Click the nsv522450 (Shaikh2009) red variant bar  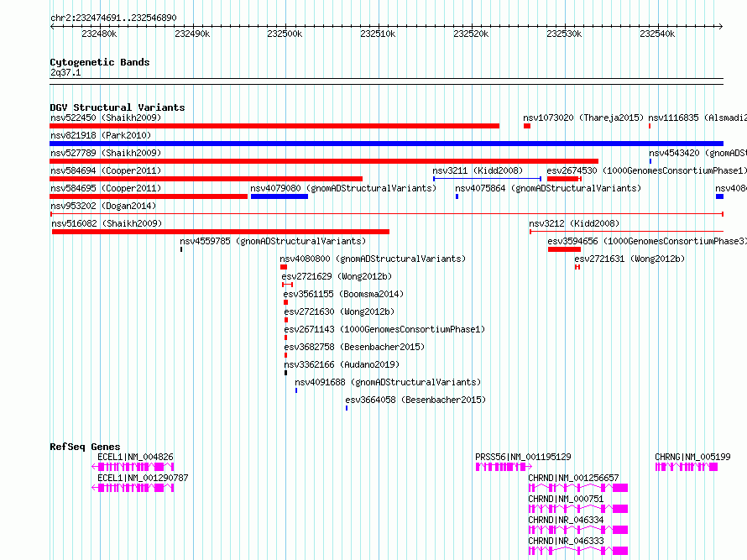pyautogui.click(x=274, y=126)
